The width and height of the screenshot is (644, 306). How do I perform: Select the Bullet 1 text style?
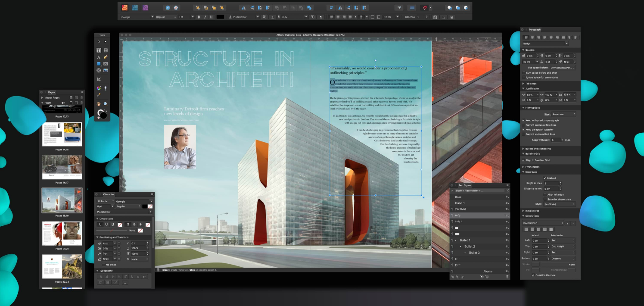(x=465, y=240)
